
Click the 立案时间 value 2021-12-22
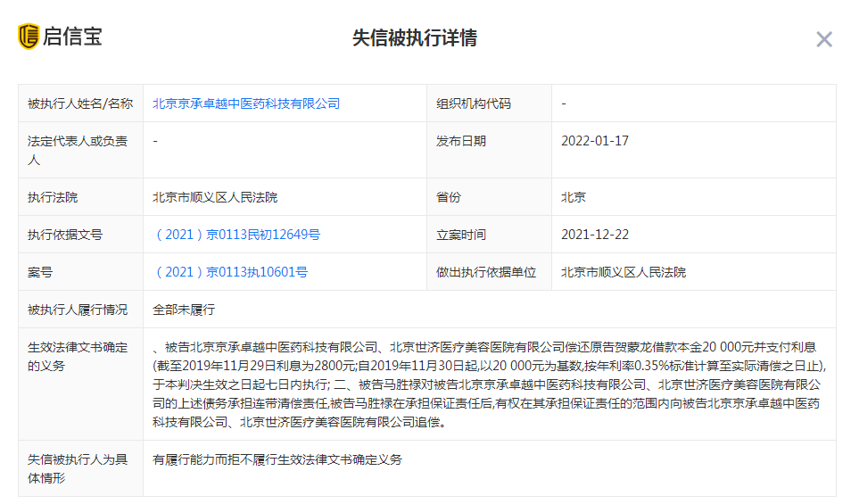pyautogui.click(x=595, y=235)
